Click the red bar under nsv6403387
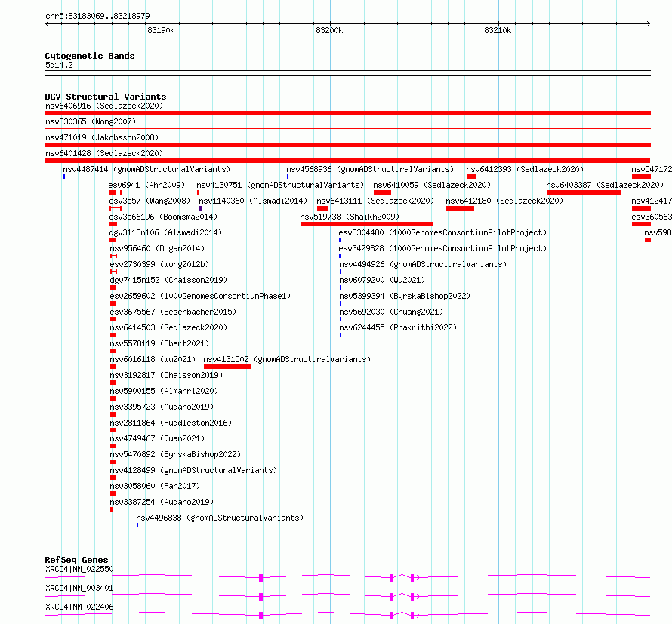The width and height of the screenshot is (672, 624). point(584,192)
